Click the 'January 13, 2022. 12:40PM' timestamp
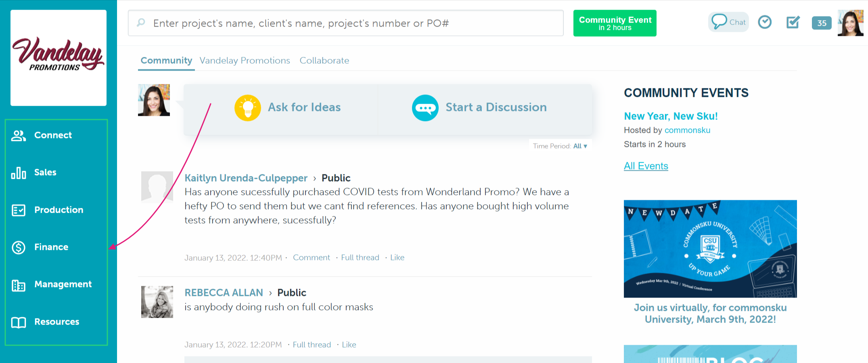Screen dimensions: 868x363 (x=233, y=258)
